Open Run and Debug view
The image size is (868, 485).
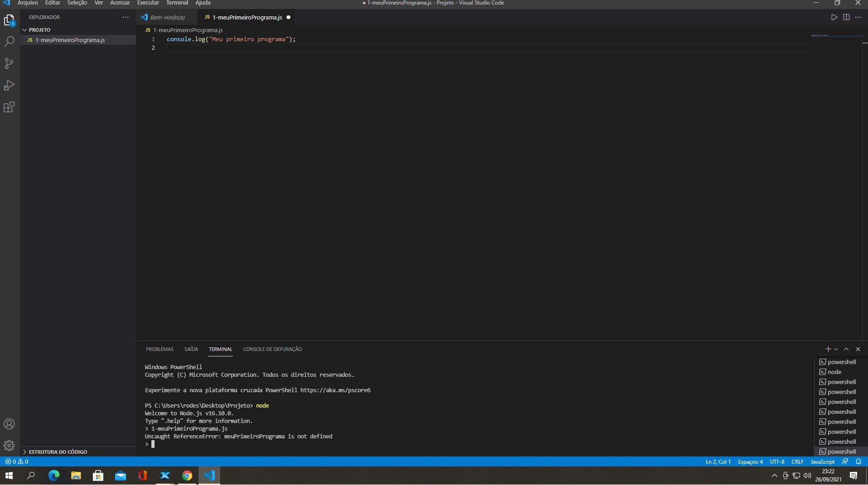click(9, 85)
